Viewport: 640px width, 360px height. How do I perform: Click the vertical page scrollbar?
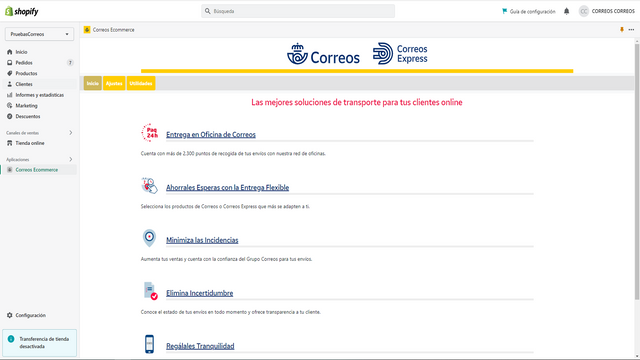[x=637, y=171]
